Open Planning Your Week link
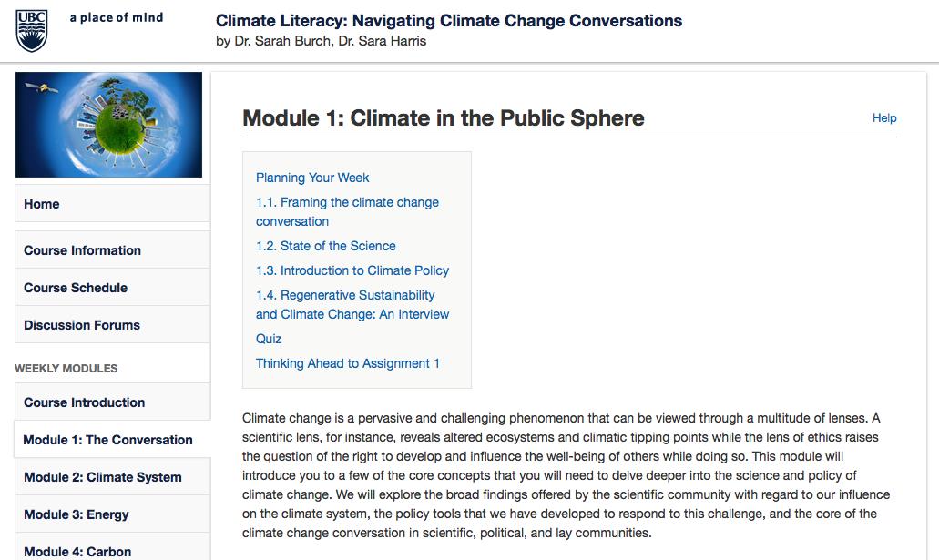 tap(312, 178)
